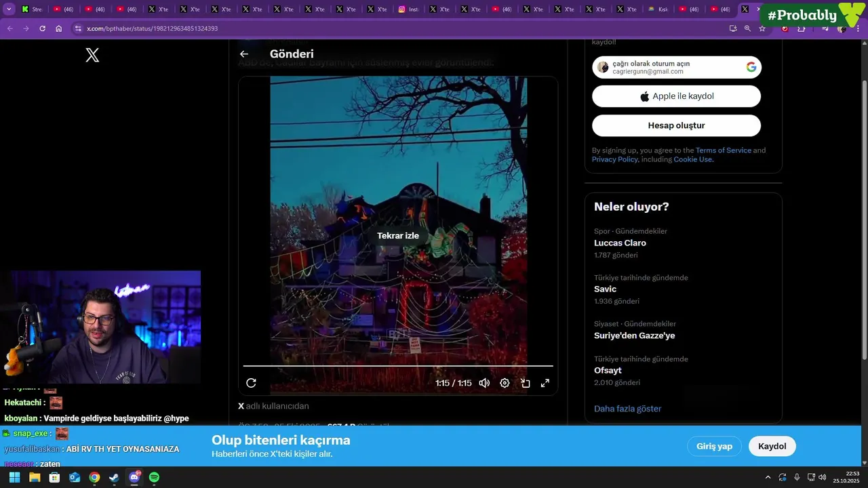This screenshot has width=868, height=488.
Task: Click Daha fazla göster link
Action: [x=627, y=409]
